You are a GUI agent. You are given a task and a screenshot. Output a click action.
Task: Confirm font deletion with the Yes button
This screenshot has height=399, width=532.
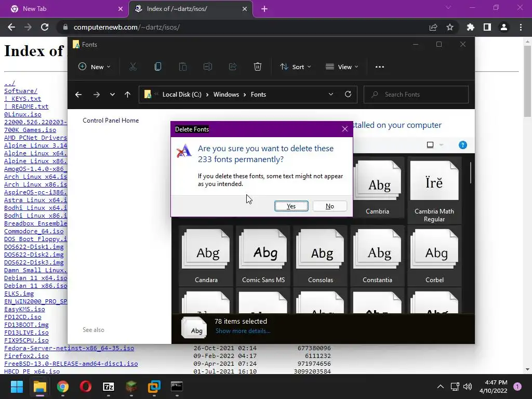[291, 206]
